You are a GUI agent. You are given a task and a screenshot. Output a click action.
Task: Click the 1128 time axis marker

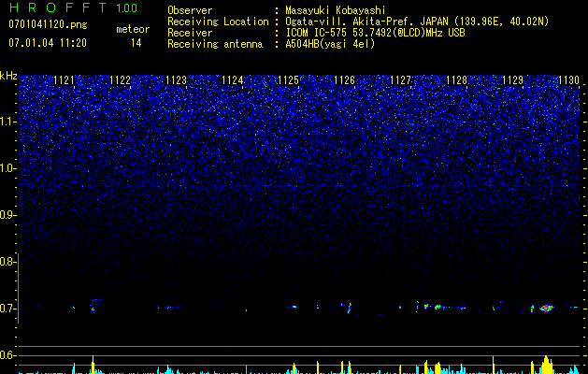pyautogui.click(x=457, y=80)
